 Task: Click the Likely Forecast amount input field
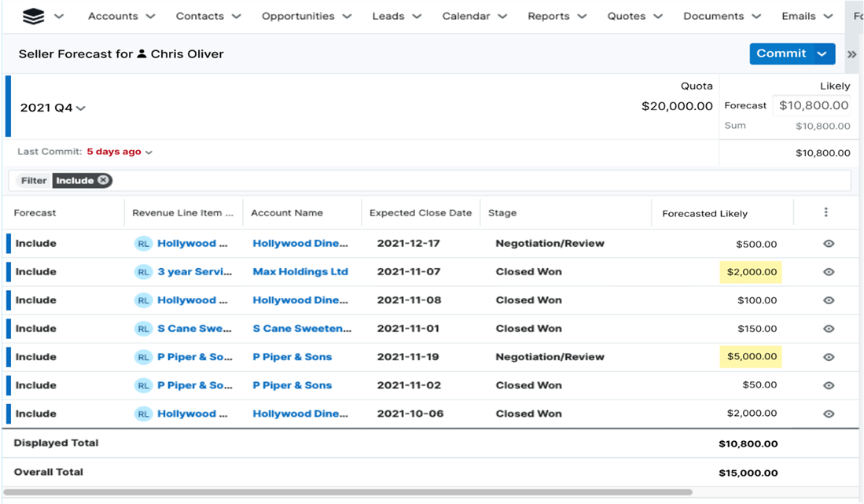pyautogui.click(x=812, y=105)
